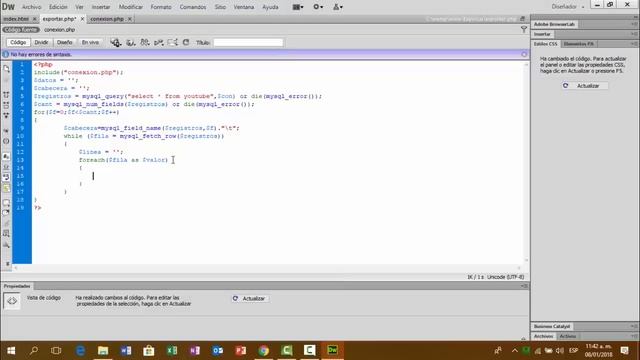The height and width of the screenshot is (360, 640).
Task: Open the site management dropdown icon
Action: (x=338, y=7)
